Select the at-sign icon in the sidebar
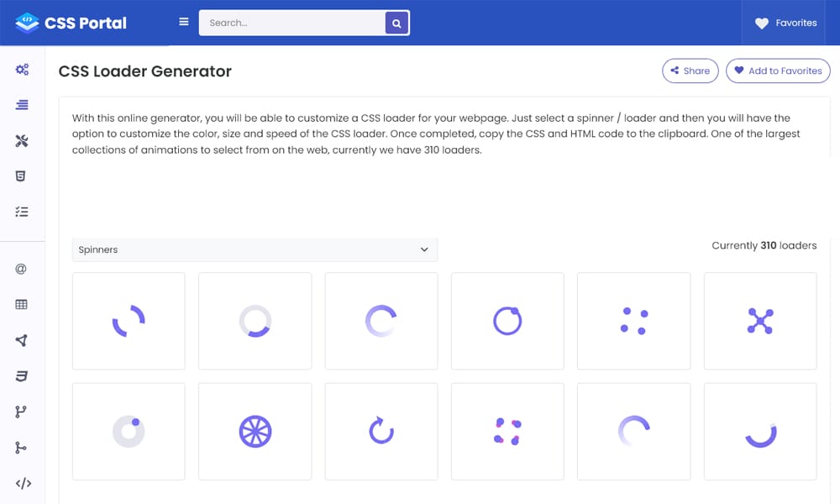 click(x=23, y=268)
